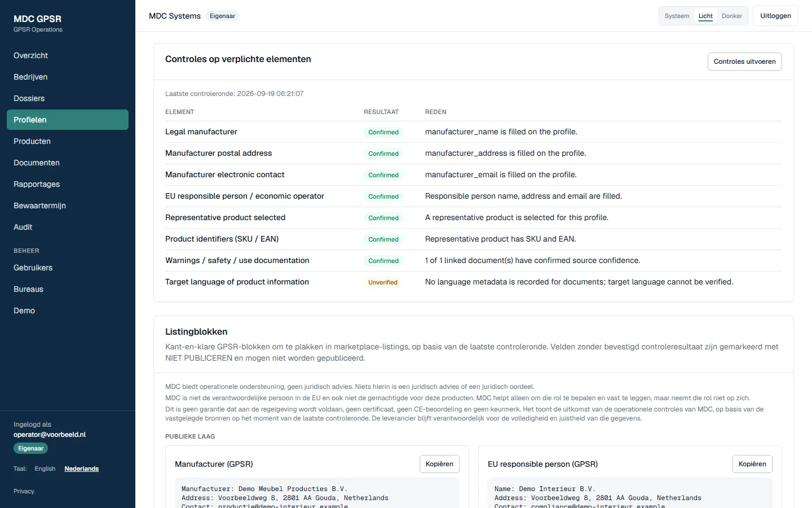Click the PUBLIEKE LAAG label
This screenshot has height=508, width=812.
(x=190, y=436)
